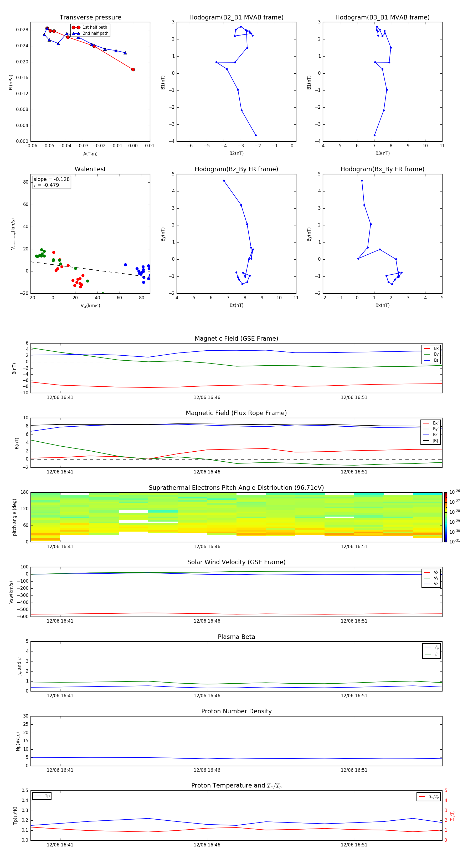Click the 'Tp' legend in temperature plot
473x868 pixels.
tap(42, 796)
